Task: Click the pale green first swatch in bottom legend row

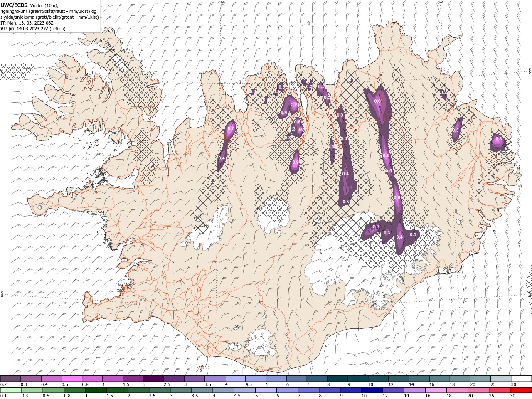Action: pos(11,390)
